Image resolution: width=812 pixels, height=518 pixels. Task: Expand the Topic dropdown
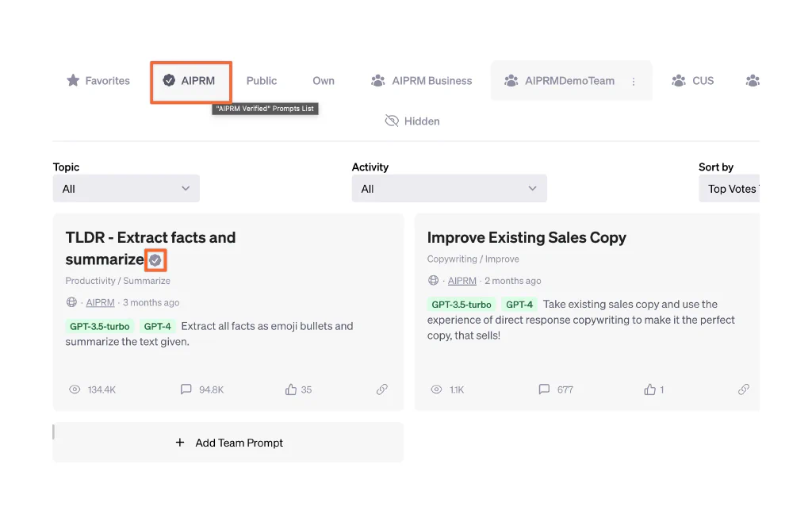(126, 189)
